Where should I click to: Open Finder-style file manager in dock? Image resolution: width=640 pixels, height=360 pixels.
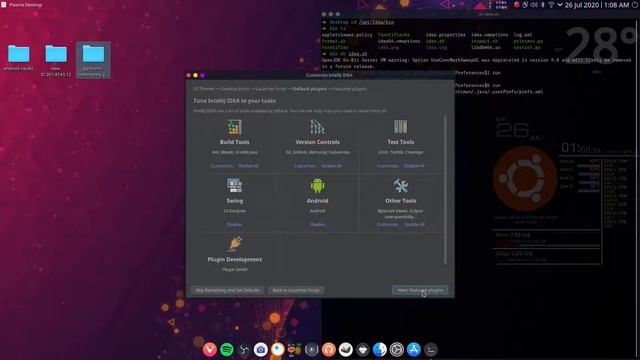(380, 349)
